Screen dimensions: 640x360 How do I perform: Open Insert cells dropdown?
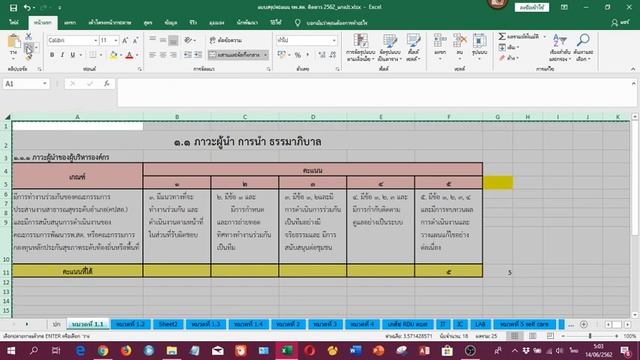(x=440, y=48)
